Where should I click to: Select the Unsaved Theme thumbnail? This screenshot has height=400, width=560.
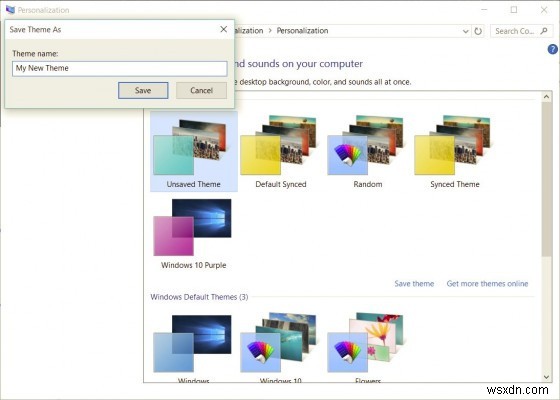click(194, 151)
